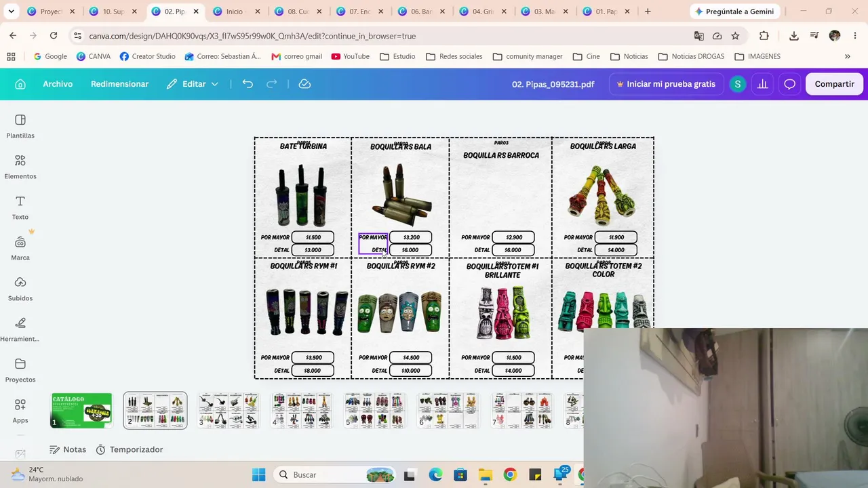Select the Texto tool
The height and width of the screenshot is (488, 868).
[x=20, y=208]
